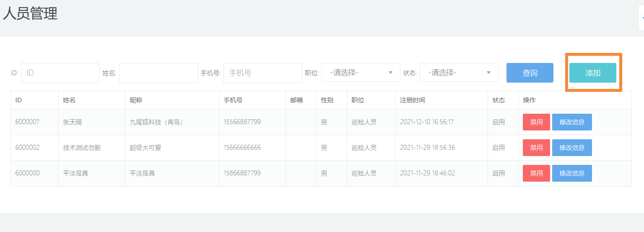The height and width of the screenshot is (232, 644).
Task: Open the 状态 status dropdown
Action: (x=459, y=73)
